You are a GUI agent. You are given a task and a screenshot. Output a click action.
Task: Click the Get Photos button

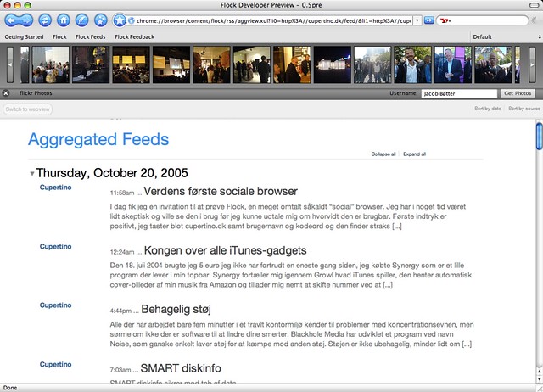pos(518,93)
